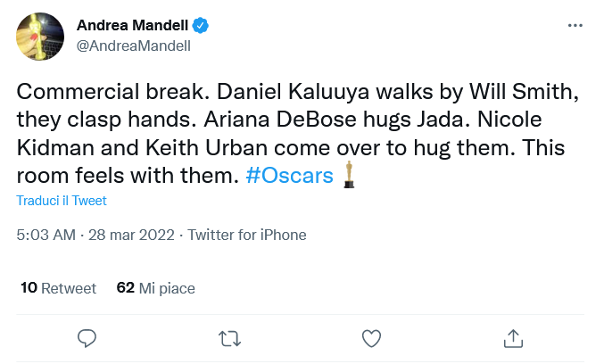604x364 pixels.
Task: View the 62 Mi piace list
Action: (156, 288)
